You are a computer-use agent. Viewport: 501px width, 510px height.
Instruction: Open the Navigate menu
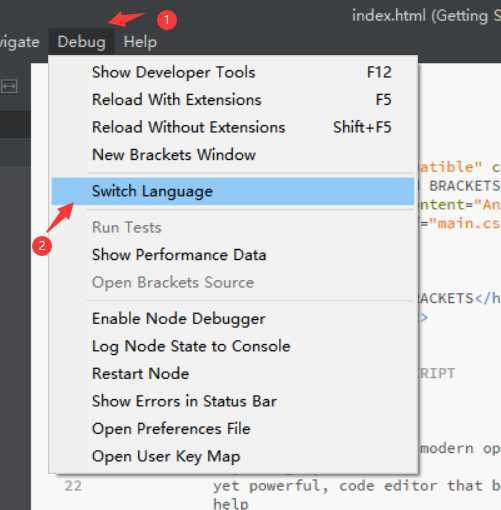point(19,42)
